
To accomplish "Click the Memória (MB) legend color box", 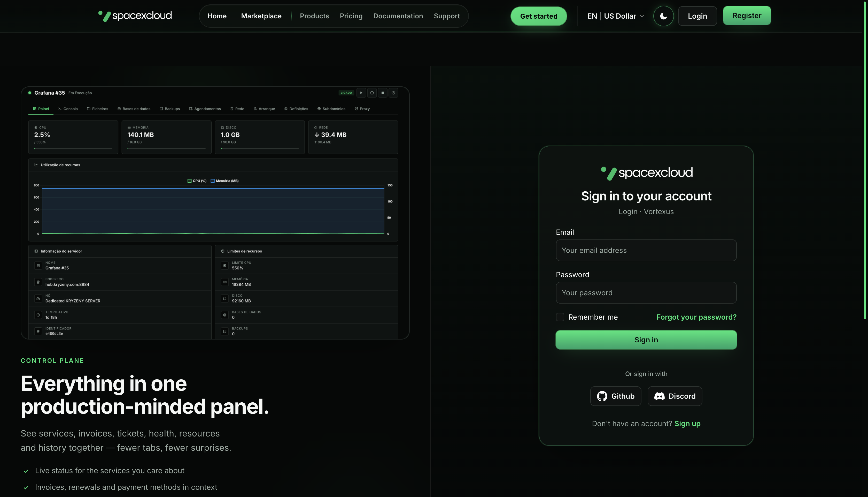I will 212,181.
